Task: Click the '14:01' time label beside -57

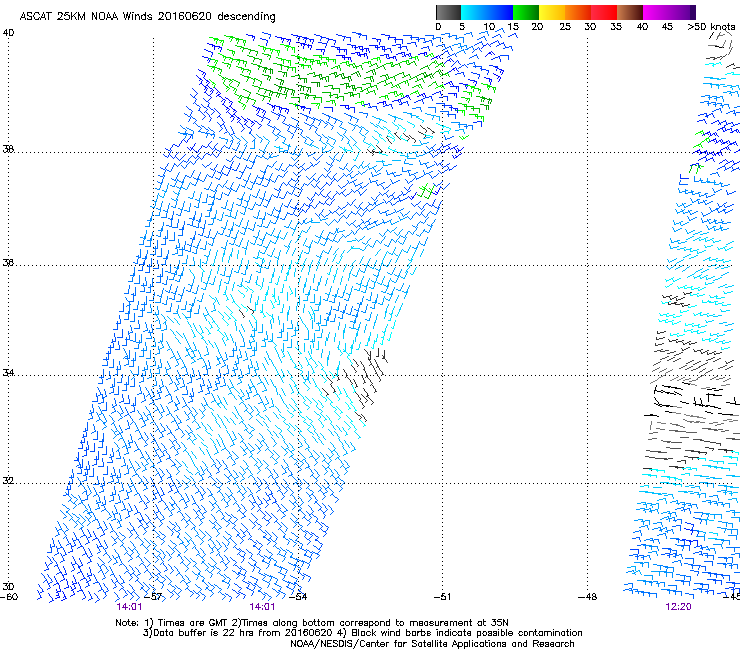Action: (129, 607)
